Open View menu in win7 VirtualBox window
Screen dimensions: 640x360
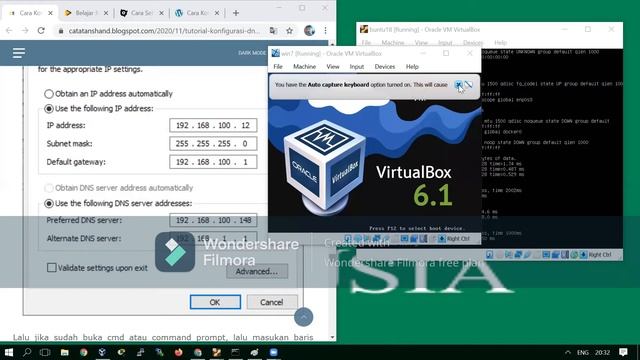(x=333, y=67)
